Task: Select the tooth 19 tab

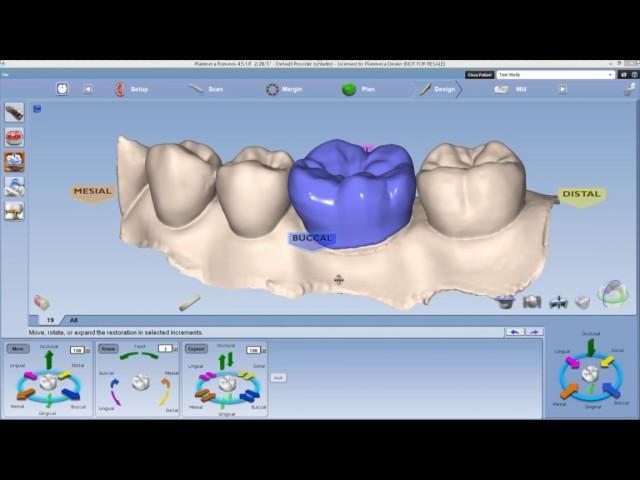Action: (49, 320)
